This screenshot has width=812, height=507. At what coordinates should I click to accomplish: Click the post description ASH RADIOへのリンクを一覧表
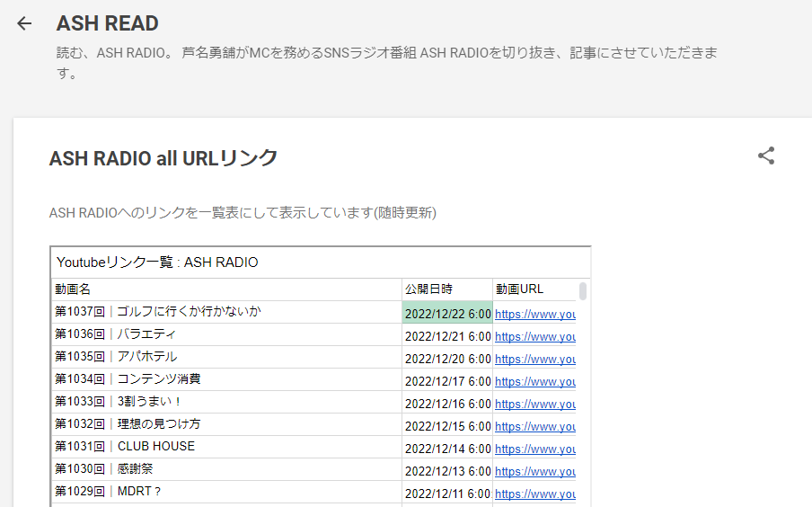pos(243,213)
